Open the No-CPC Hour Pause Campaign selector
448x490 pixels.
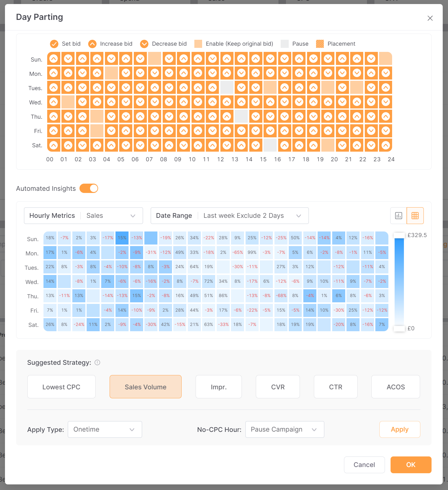[285, 429]
